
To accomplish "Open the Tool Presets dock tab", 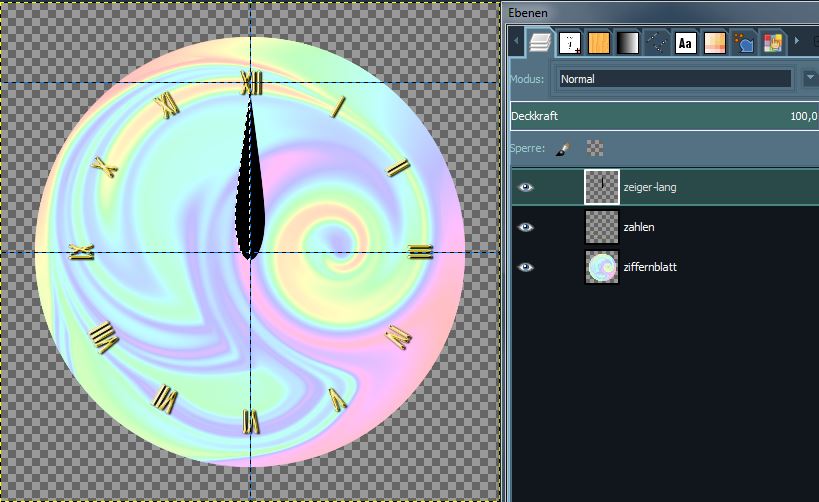I will tap(744, 43).
